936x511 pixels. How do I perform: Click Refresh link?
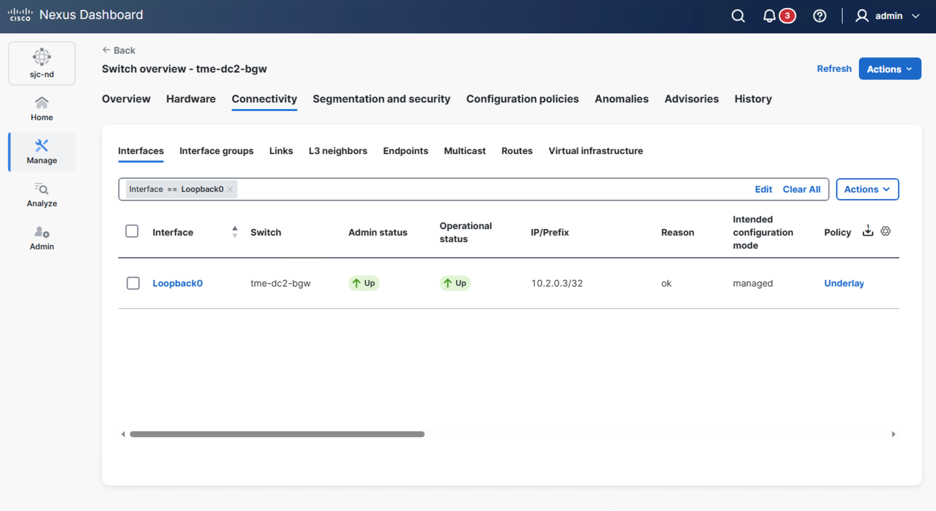tap(834, 69)
